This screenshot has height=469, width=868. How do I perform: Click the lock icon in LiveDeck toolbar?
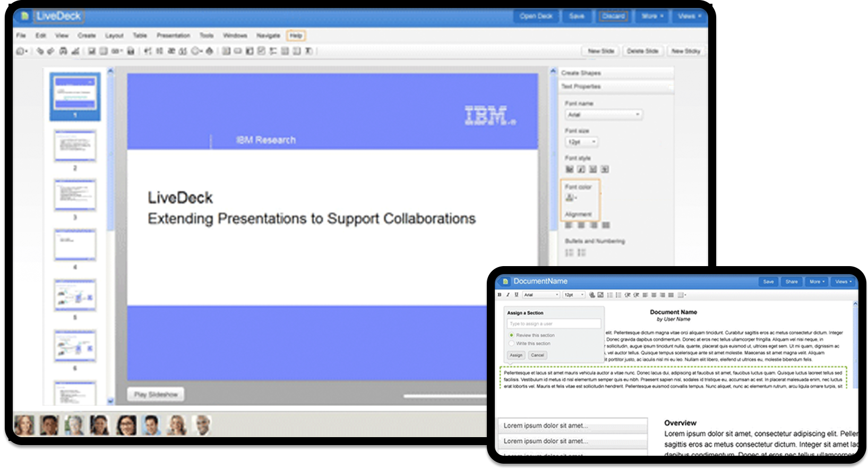131,51
